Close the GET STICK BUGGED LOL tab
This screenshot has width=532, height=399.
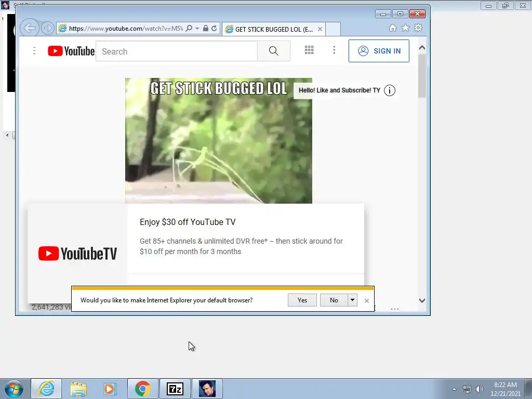(320, 29)
